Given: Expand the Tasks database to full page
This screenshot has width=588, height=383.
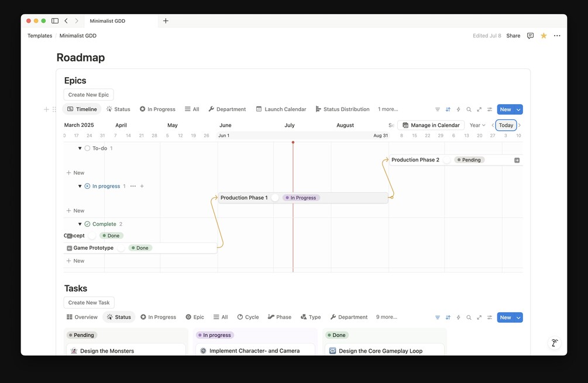Looking at the screenshot, I should pos(479,318).
